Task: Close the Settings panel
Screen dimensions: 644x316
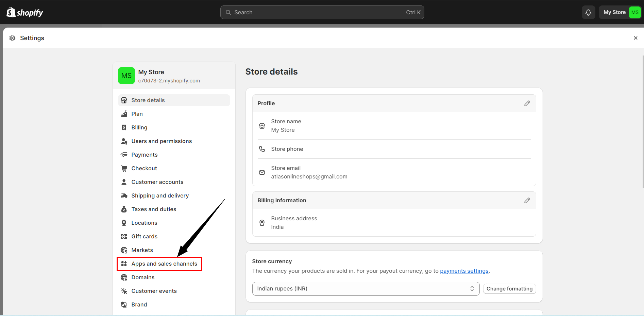Action: [635, 38]
